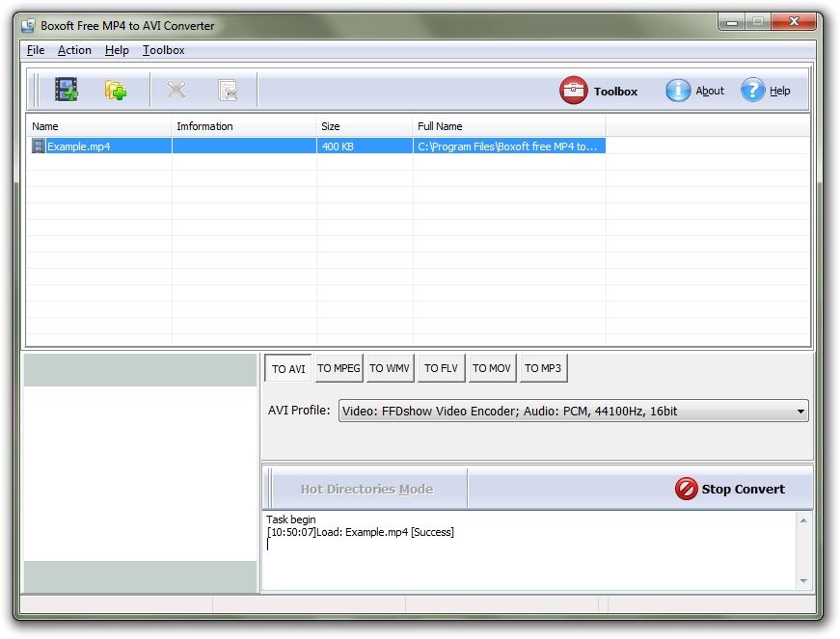Click the Help text in toolbar

(780, 91)
